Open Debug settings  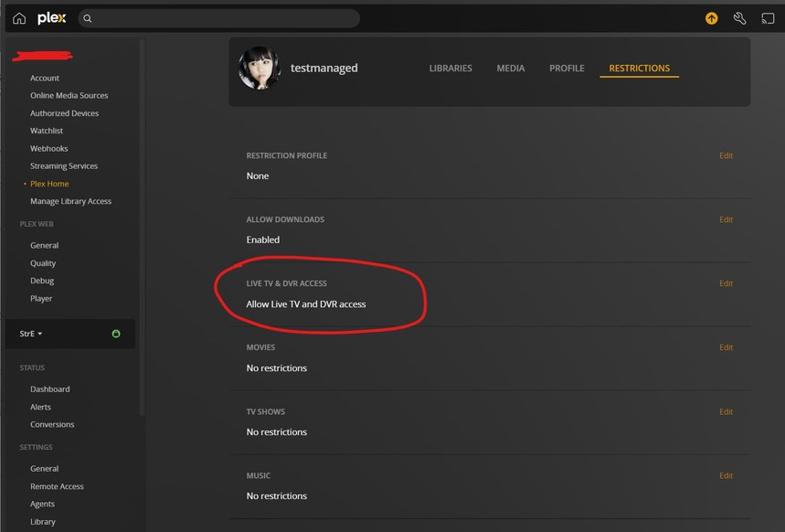42,281
